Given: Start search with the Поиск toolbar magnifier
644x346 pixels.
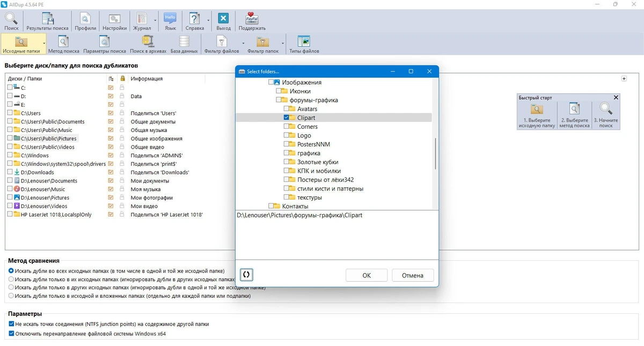Looking at the screenshot, I should pyautogui.click(x=11, y=20).
